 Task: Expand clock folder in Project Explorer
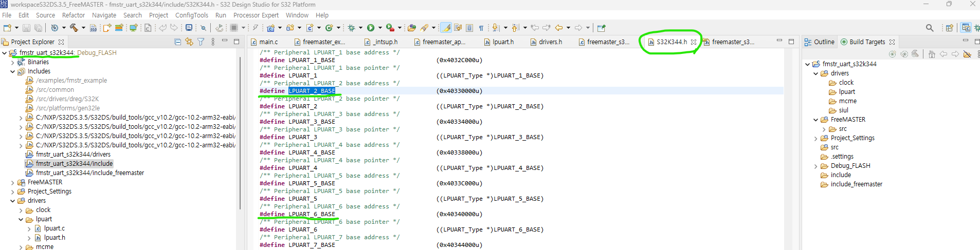(x=21, y=210)
